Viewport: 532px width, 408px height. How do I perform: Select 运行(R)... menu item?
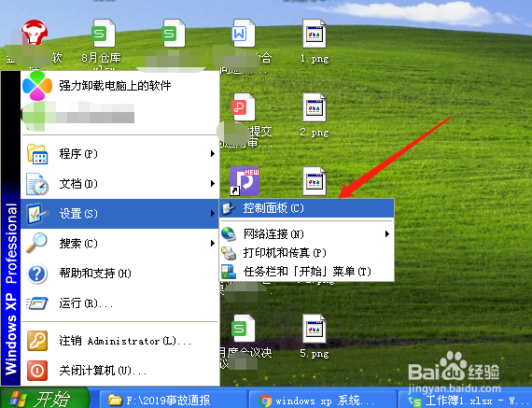pos(119,302)
